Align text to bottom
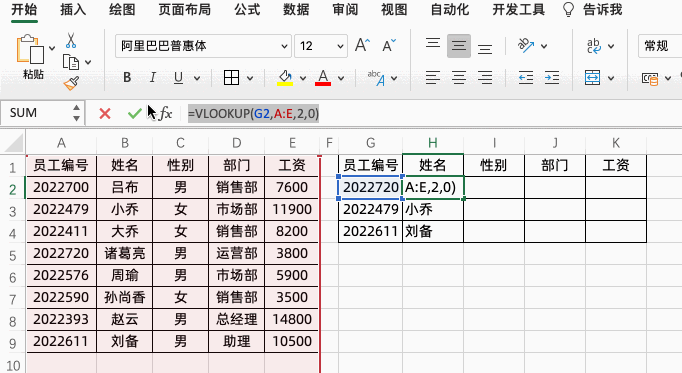This screenshot has width=682, height=373. click(x=485, y=49)
